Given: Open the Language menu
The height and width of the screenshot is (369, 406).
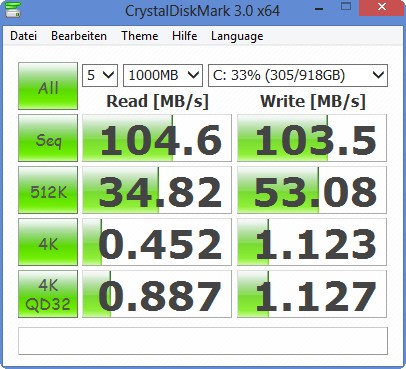Looking at the screenshot, I should coord(237,36).
